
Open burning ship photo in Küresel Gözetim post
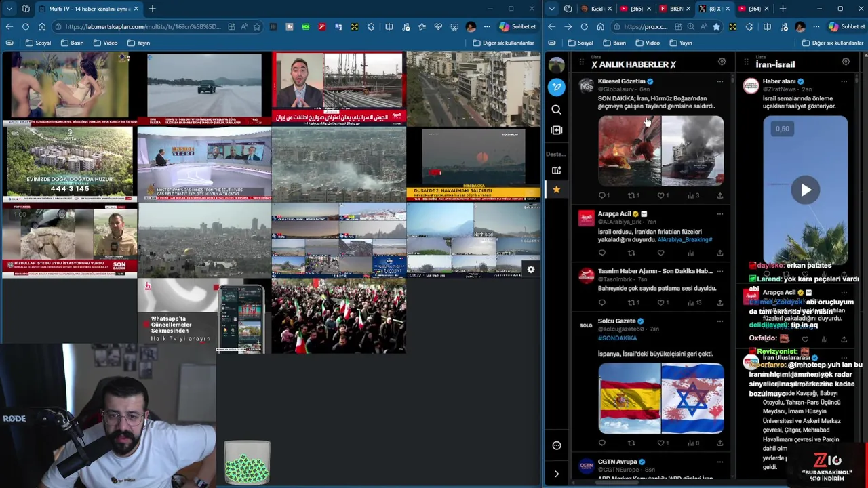pyautogui.click(x=629, y=150)
